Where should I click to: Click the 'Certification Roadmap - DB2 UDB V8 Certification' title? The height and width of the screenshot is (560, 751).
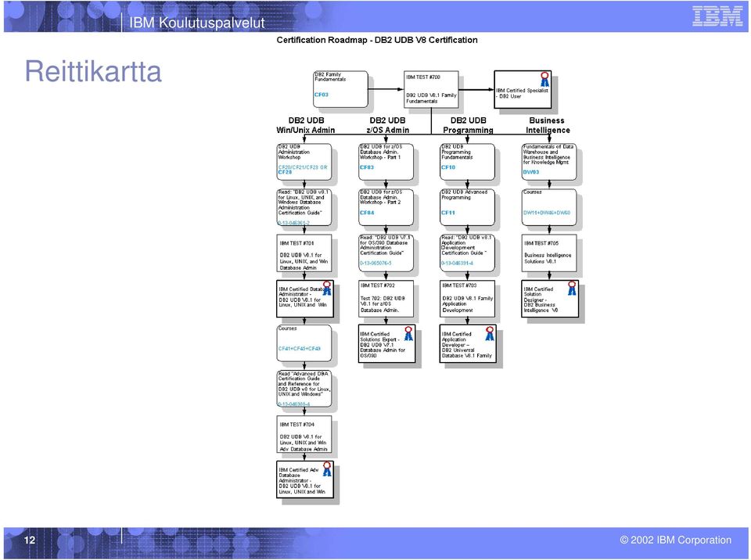tap(377, 40)
